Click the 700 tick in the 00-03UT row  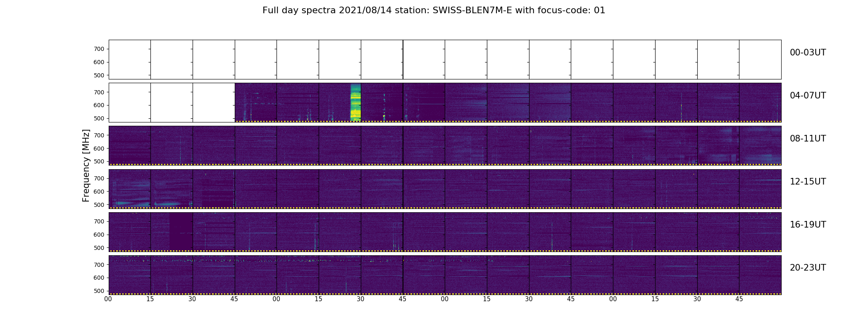(99, 49)
